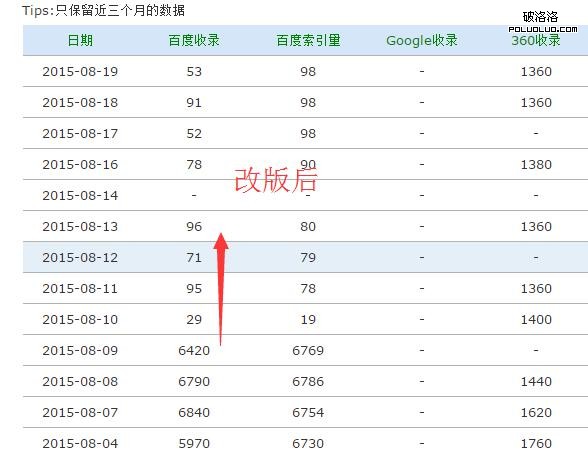Viewport: 588px width, 455px height.
Task: Select the date 2015-08-14
Action: tap(80, 195)
